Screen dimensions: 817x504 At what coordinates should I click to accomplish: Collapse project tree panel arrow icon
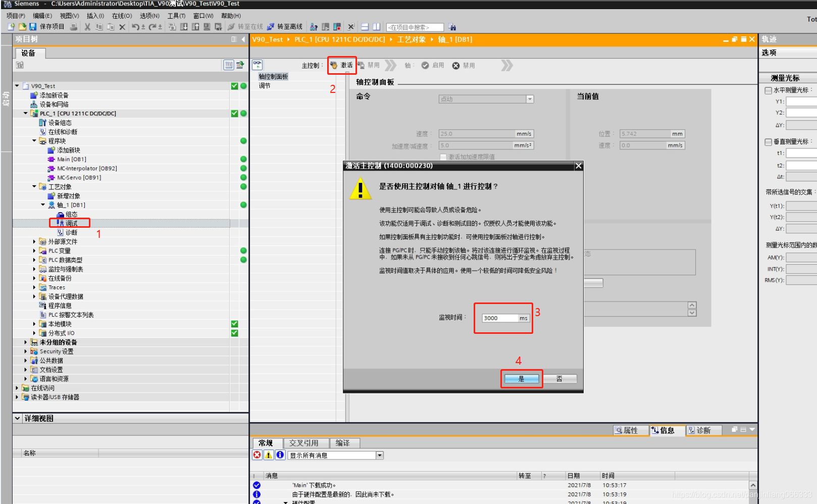(x=243, y=39)
